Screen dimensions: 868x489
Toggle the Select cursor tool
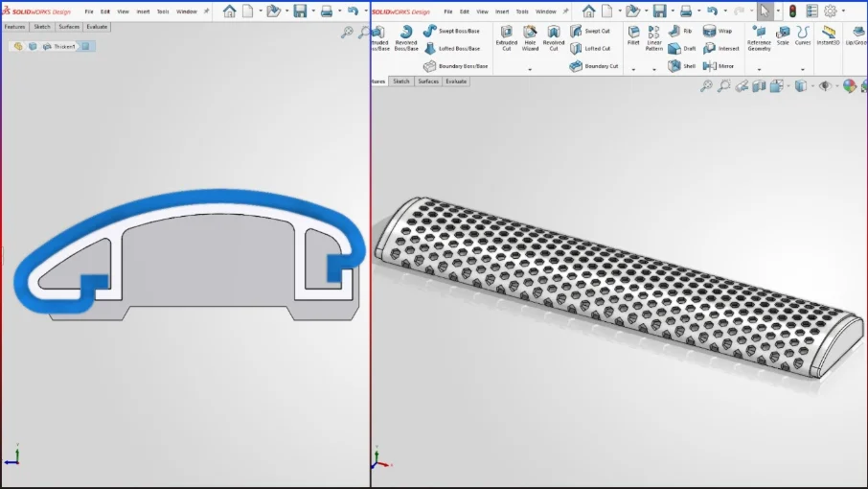point(765,12)
